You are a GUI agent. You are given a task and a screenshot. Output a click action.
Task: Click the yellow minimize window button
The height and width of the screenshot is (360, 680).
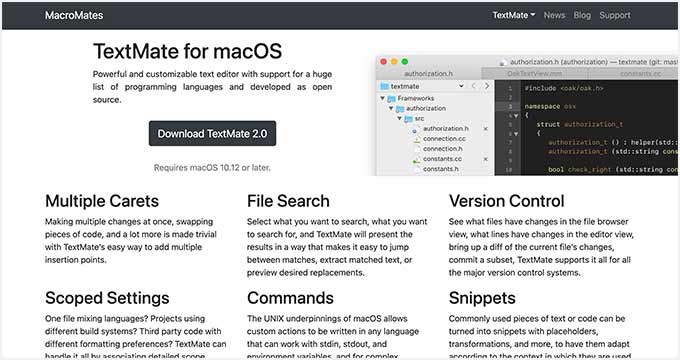(x=394, y=62)
